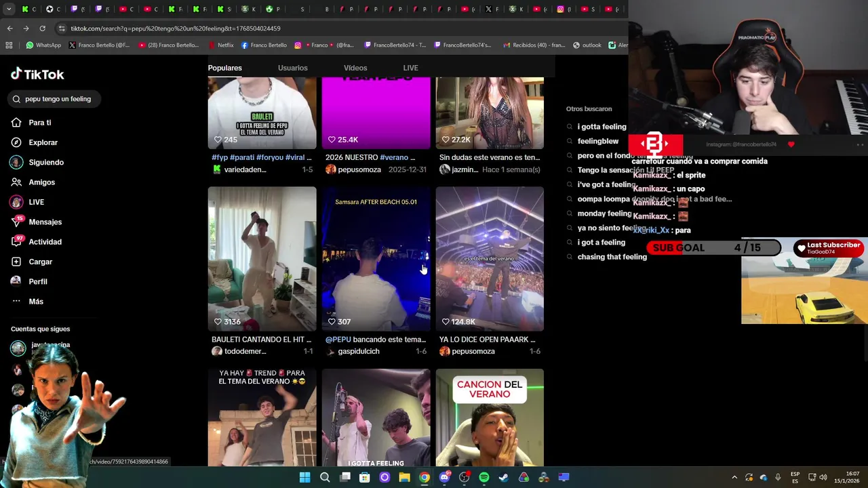868x488 pixels.
Task: Open Para ti home icon
Action: tap(17, 123)
